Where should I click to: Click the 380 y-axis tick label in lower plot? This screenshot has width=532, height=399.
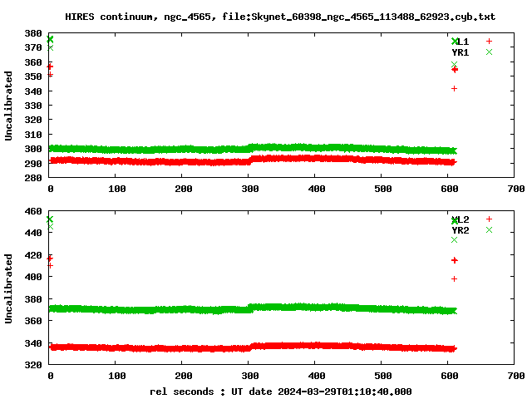coord(33,299)
